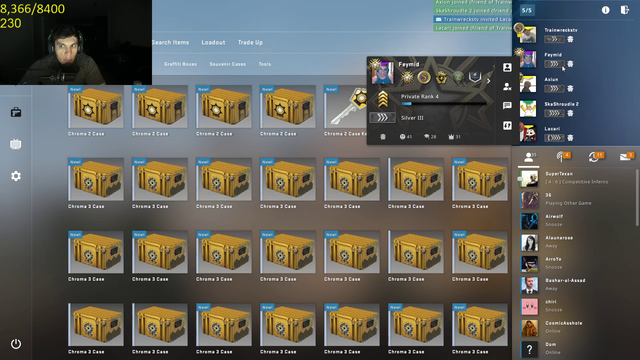
Task: Click the Trainwreckstv invited notification
Action: click(473, 19)
